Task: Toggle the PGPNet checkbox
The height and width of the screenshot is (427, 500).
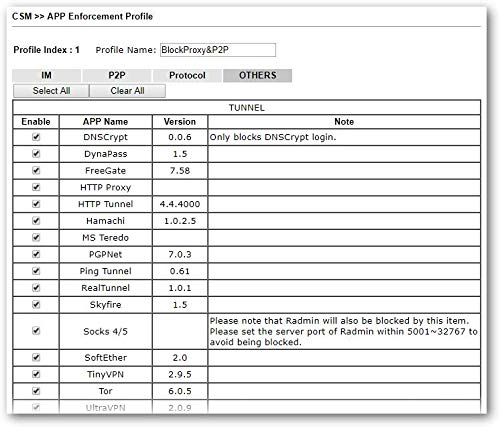Action: [x=36, y=254]
